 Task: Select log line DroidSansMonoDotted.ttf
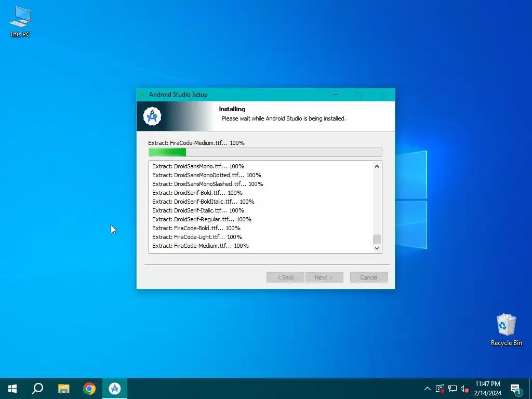207,175
